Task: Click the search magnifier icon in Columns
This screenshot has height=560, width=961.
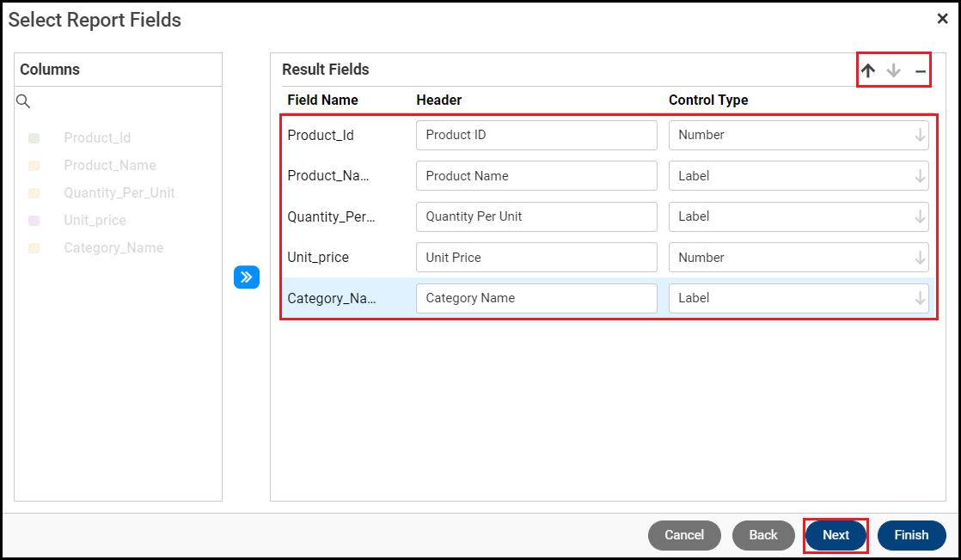Action: pos(24,101)
